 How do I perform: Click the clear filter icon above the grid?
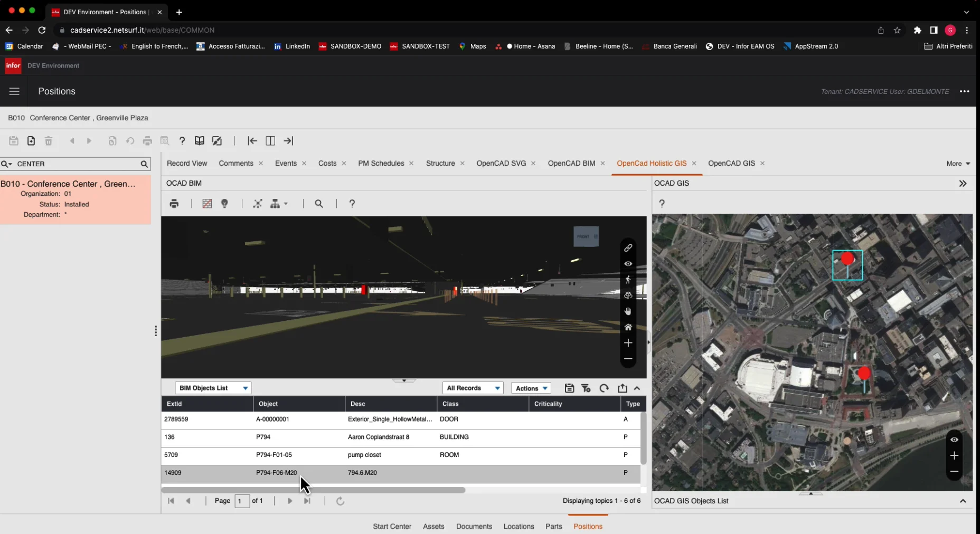(586, 388)
